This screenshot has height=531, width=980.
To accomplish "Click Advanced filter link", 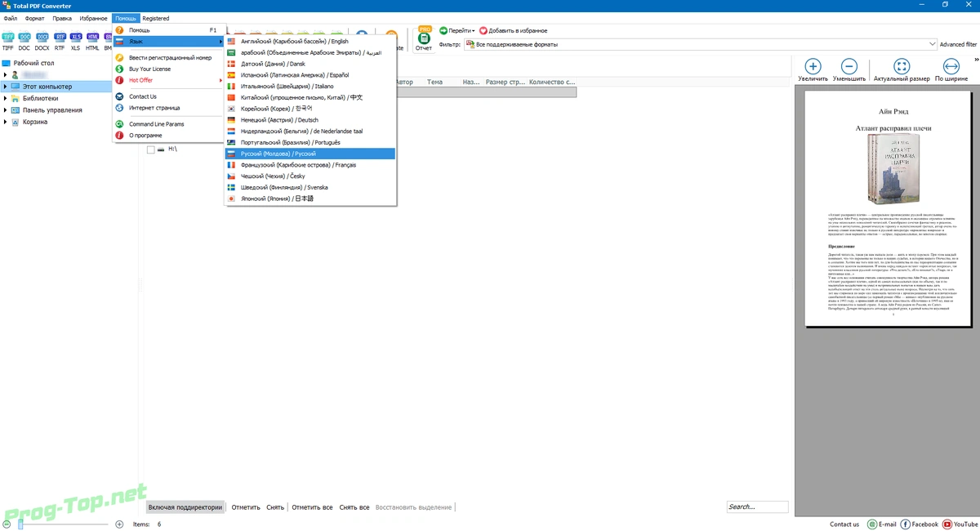I will (958, 44).
